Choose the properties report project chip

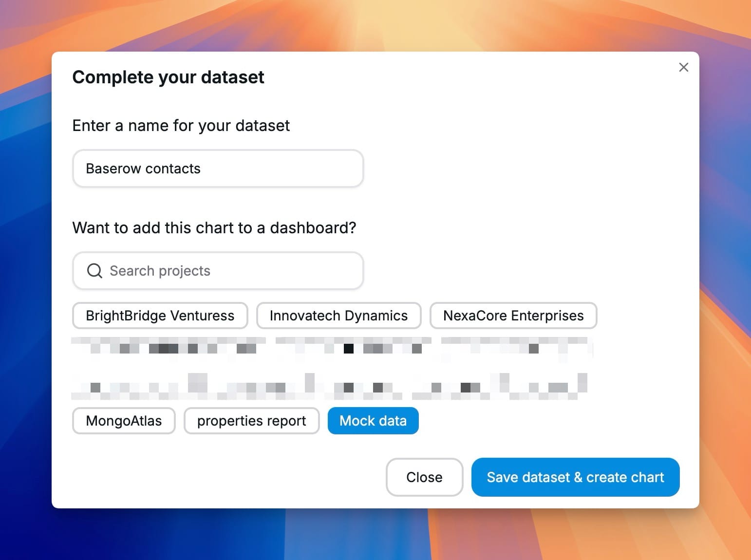pyautogui.click(x=251, y=421)
